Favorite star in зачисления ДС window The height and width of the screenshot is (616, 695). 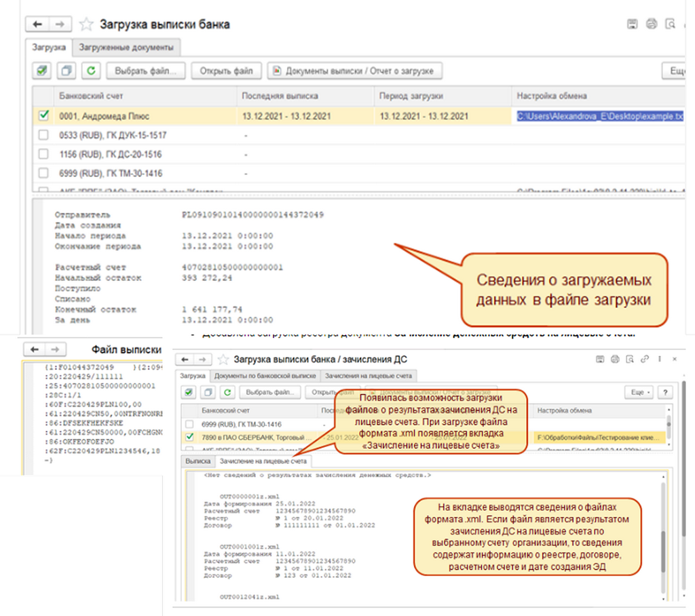click(x=223, y=360)
